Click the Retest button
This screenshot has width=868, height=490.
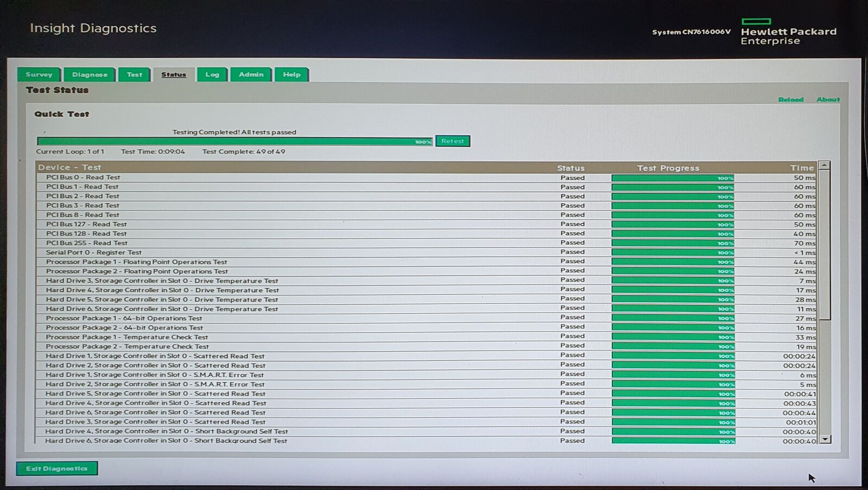(452, 141)
